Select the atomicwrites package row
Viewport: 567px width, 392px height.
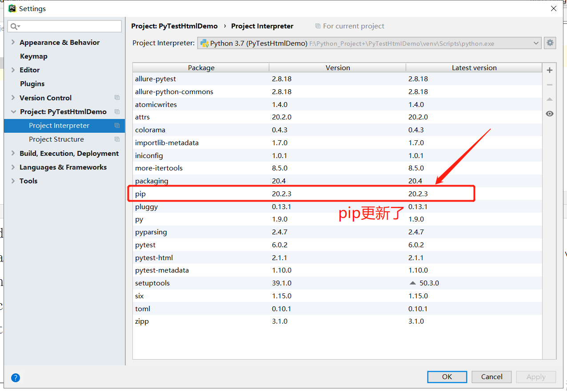(337, 104)
